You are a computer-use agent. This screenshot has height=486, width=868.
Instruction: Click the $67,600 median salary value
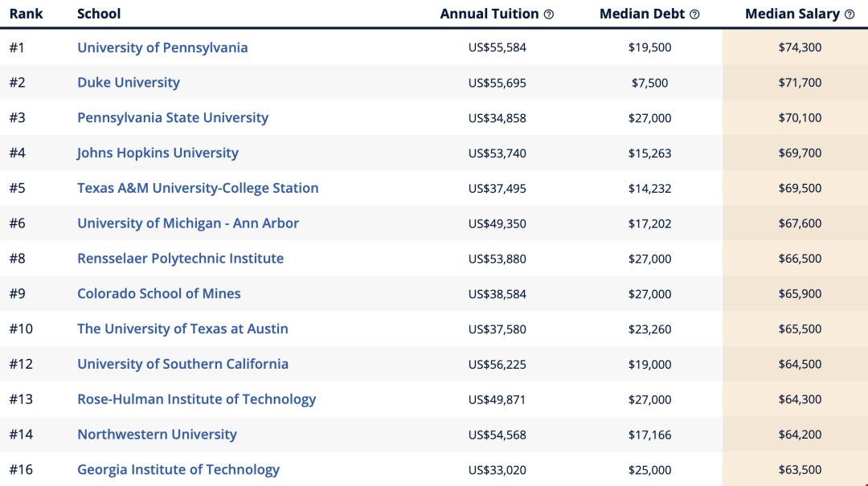click(800, 223)
